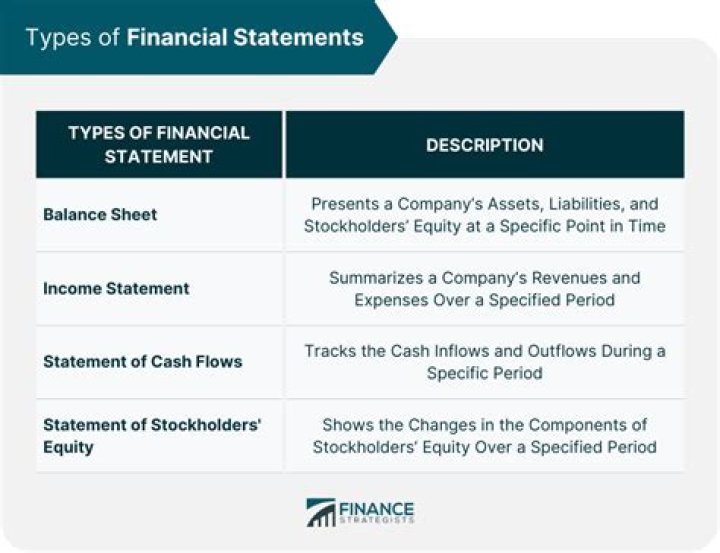Click the 'Tracks the Cash Inflows and Outflows' description
This screenshot has width=720, height=553.
tap(484, 351)
